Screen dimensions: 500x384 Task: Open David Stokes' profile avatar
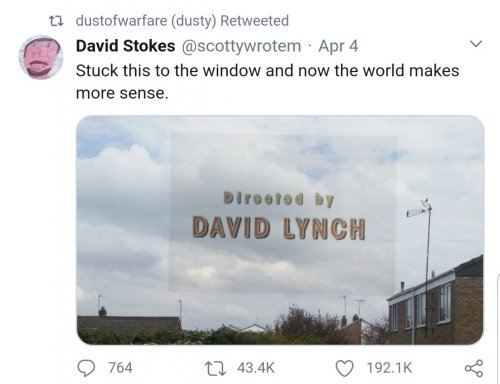click(x=41, y=57)
